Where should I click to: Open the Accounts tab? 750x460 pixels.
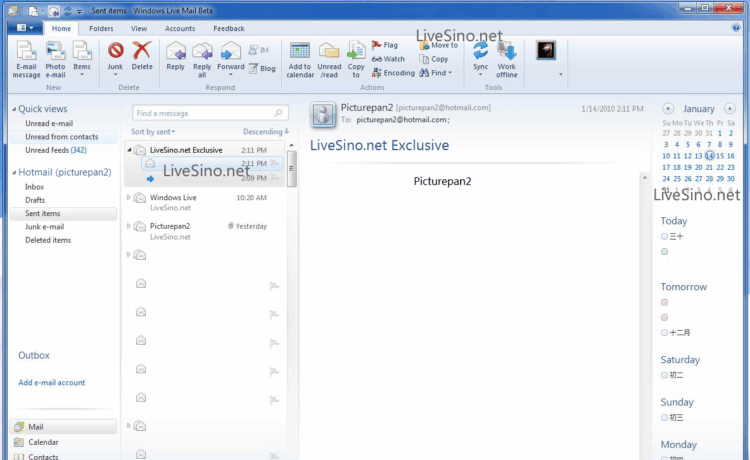coord(180,29)
